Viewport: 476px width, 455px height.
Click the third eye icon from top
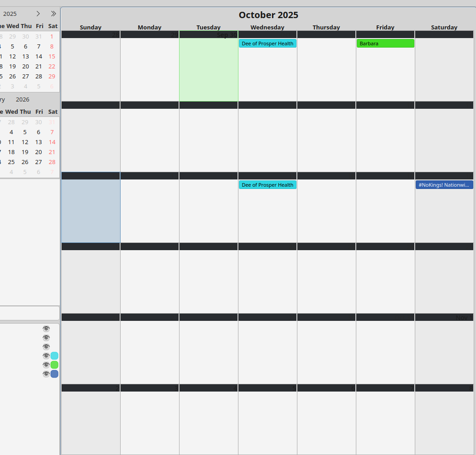(46, 347)
